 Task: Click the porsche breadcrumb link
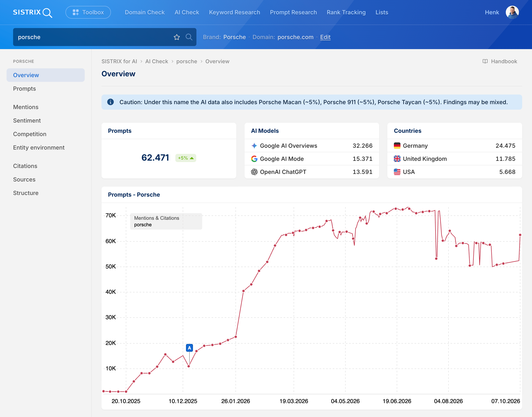[187, 61]
